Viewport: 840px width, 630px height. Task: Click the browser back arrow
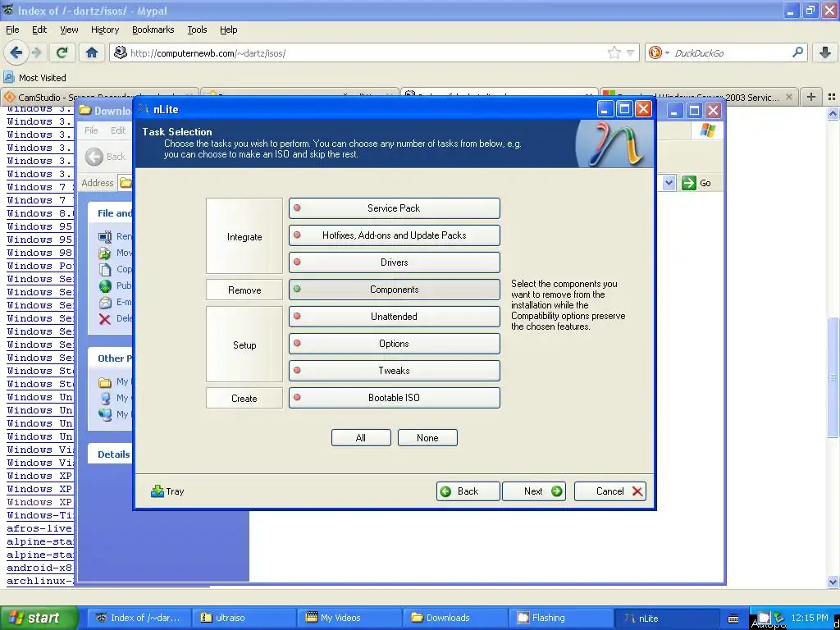point(16,52)
